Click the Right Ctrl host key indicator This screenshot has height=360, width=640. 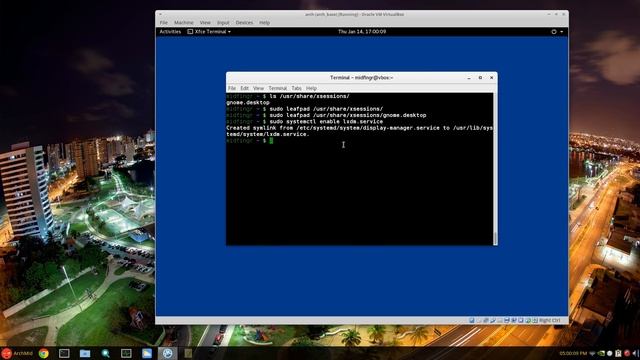[549, 320]
